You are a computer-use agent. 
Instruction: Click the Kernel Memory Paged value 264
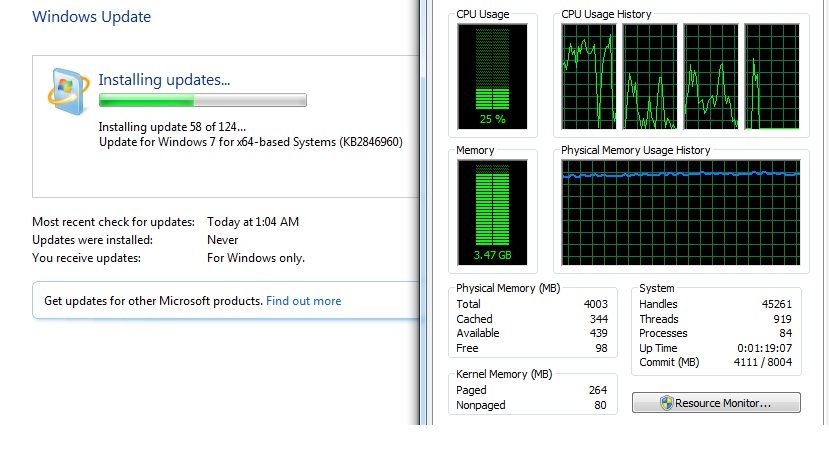(x=598, y=390)
